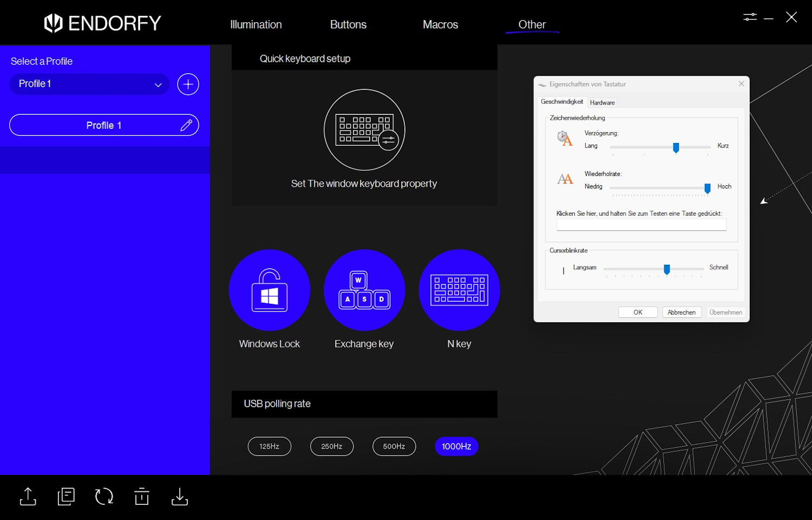Select the 125Hz polling rate
This screenshot has width=812, height=520.
pos(270,446)
